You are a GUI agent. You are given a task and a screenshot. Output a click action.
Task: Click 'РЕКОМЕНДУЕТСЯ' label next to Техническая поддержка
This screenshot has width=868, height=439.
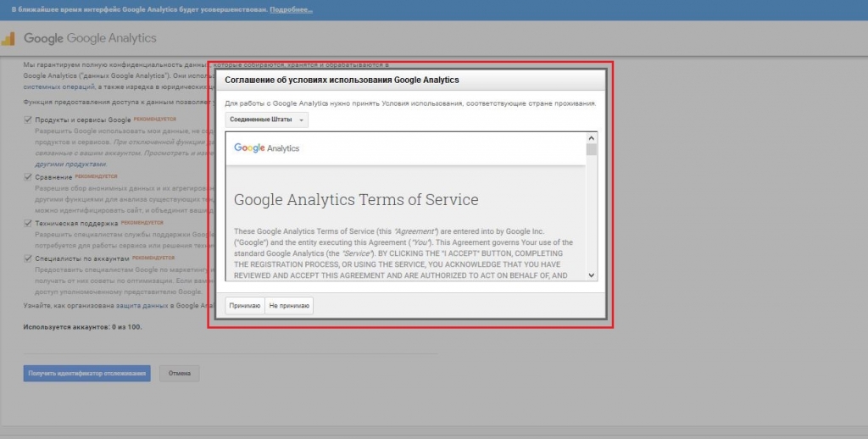(x=142, y=223)
